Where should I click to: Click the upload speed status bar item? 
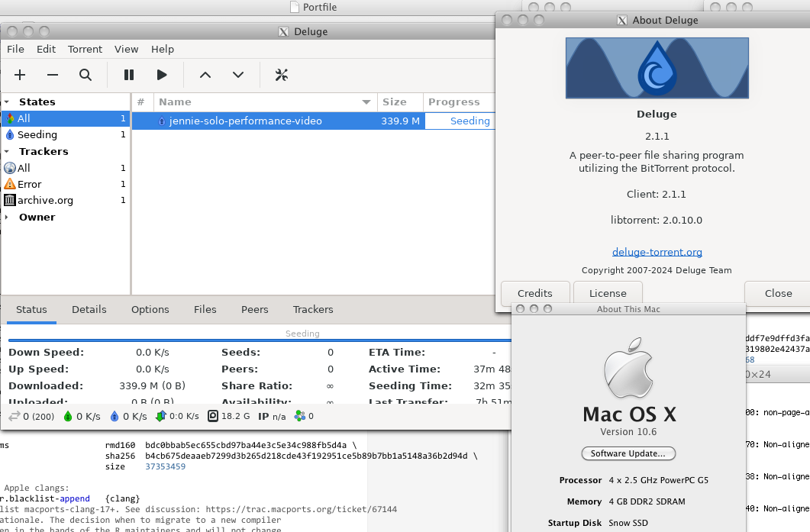point(128,416)
